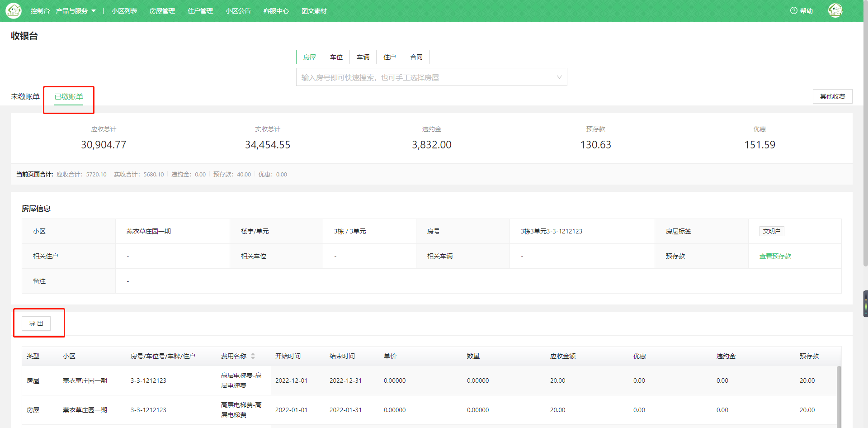Sort by the 费用名称 column arrows
This screenshot has height=428, width=868.
(x=253, y=356)
